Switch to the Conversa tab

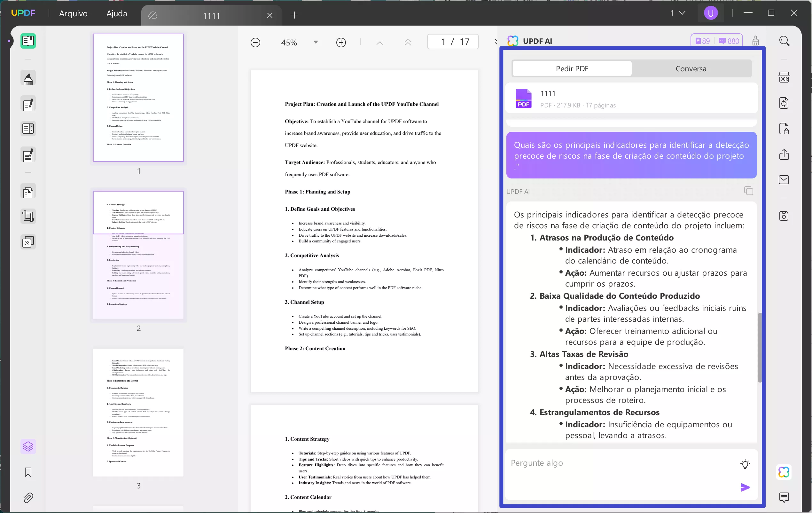point(691,68)
